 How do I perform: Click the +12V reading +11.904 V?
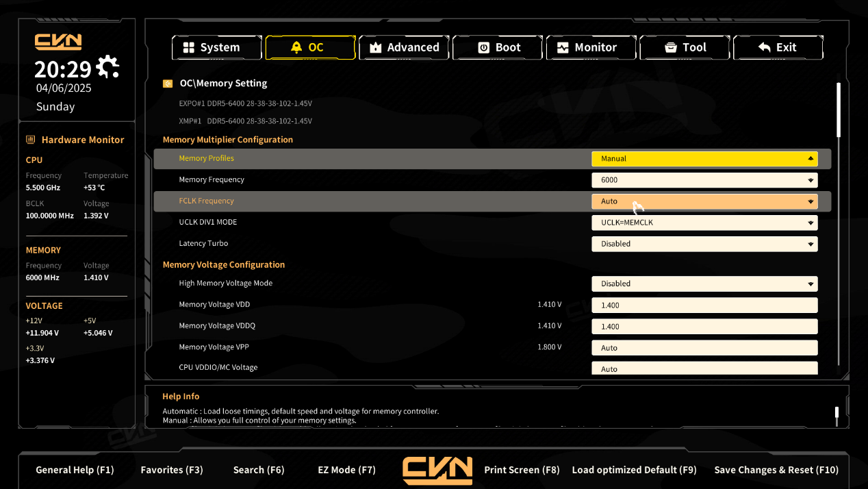tap(42, 333)
